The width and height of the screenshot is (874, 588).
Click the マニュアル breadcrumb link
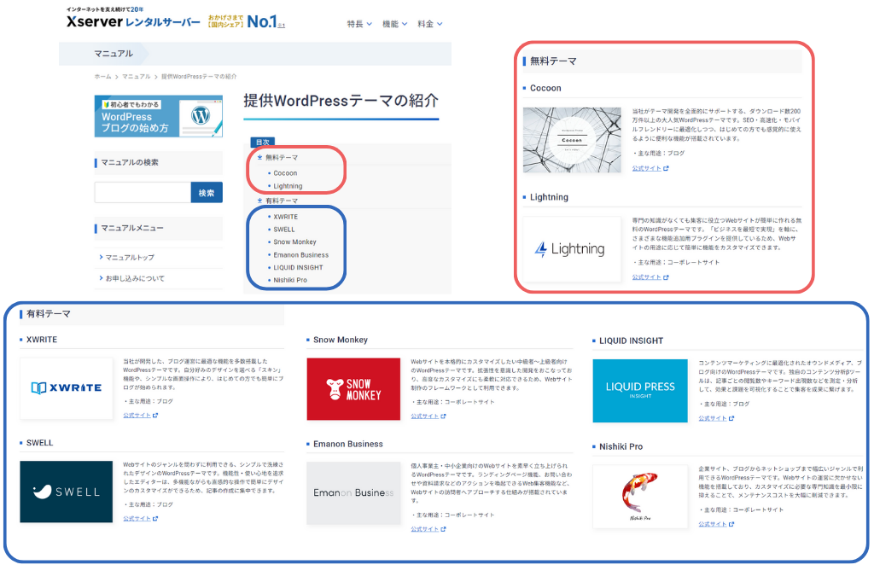click(137, 76)
